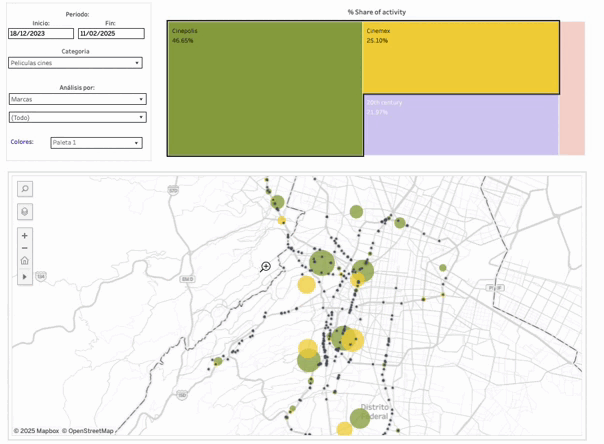The image size is (604, 444).
Task: Open the Marcas analysis dropdown
Action: pyautogui.click(x=77, y=99)
